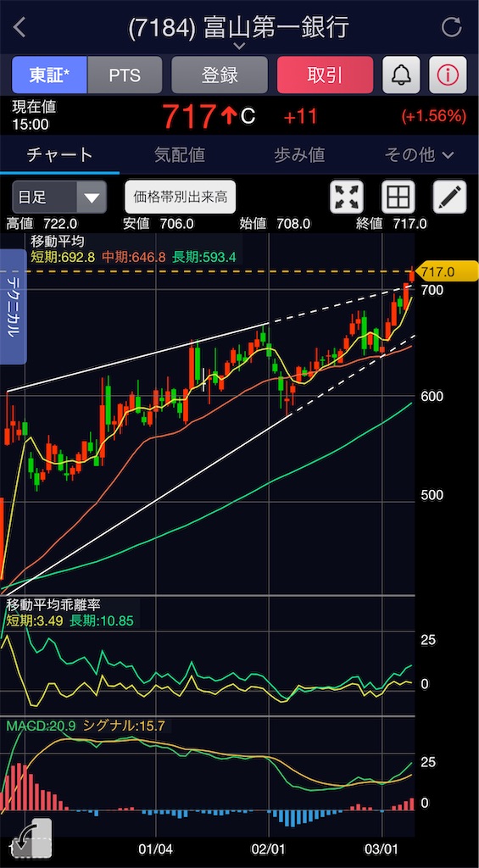
Task: Open the red info icon
Action: coord(448,75)
